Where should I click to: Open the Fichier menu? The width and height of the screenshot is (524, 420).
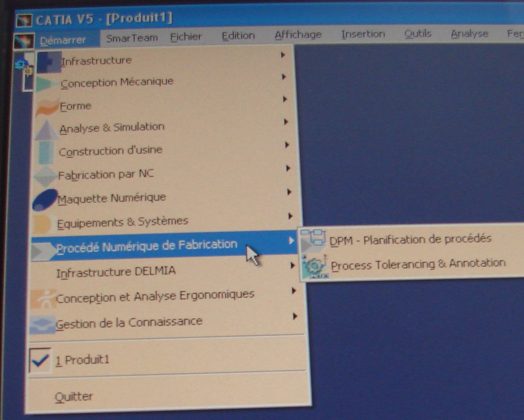[186, 37]
